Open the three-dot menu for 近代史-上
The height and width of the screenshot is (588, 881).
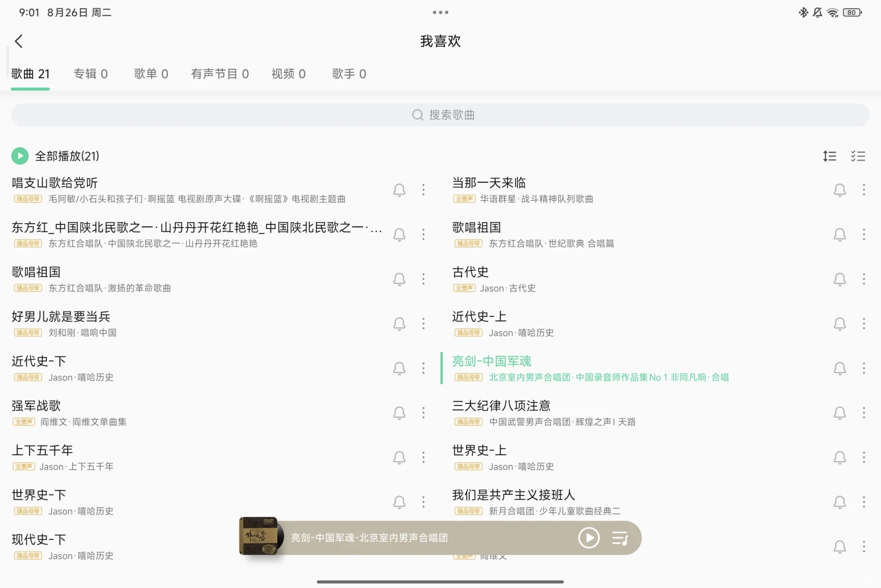coord(864,323)
